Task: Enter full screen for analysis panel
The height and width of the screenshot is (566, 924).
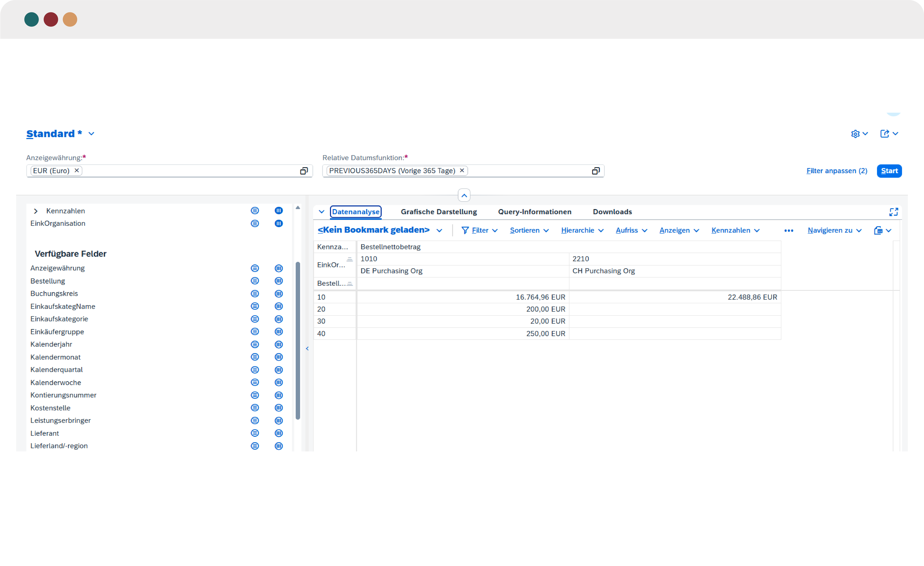Action: (894, 212)
